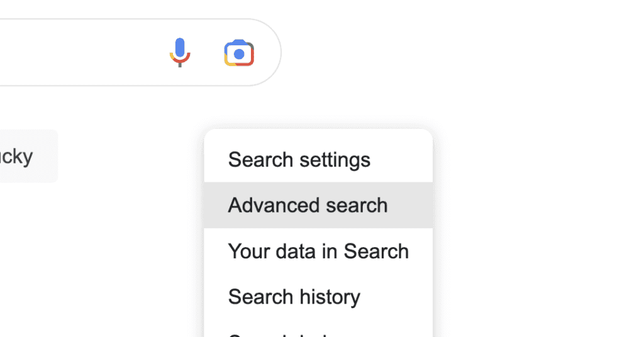Open Search history from popup menu
The width and height of the screenshot is (644, 337).
click(318, 297)
